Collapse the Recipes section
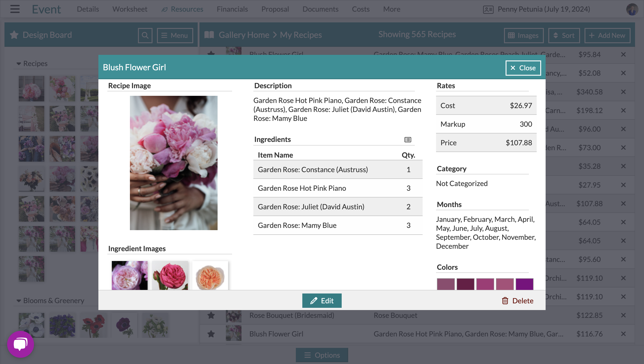This screenshot has width=644, height=364. point(19,64)
